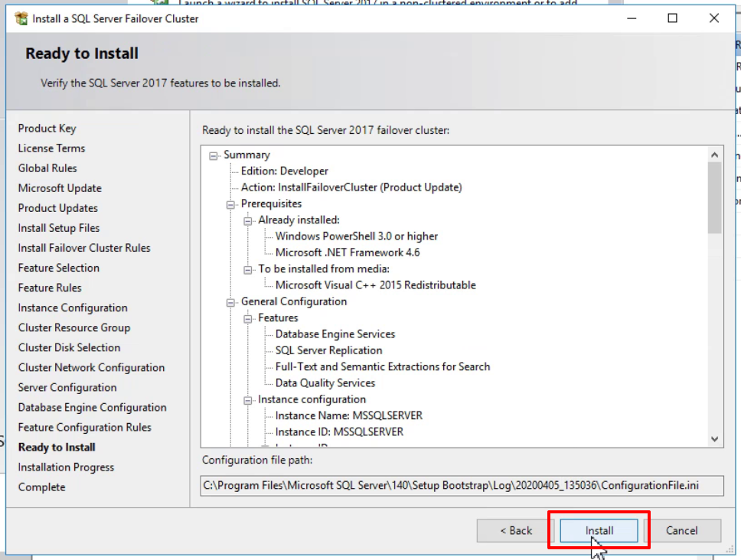Cancel the failover cluster setup

tap(681, 530)
